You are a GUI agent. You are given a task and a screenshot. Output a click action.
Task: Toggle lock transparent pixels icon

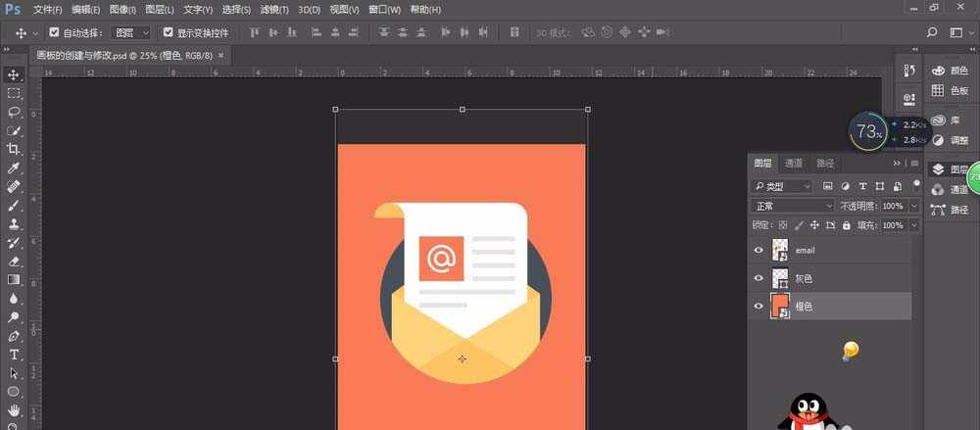[784, 225]
